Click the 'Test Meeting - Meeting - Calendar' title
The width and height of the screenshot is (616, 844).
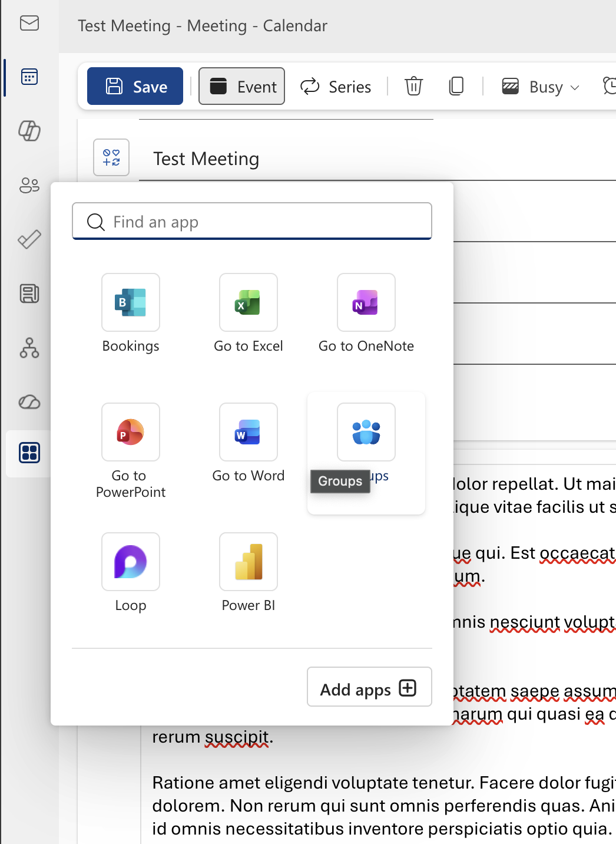(x=203, y=26)
